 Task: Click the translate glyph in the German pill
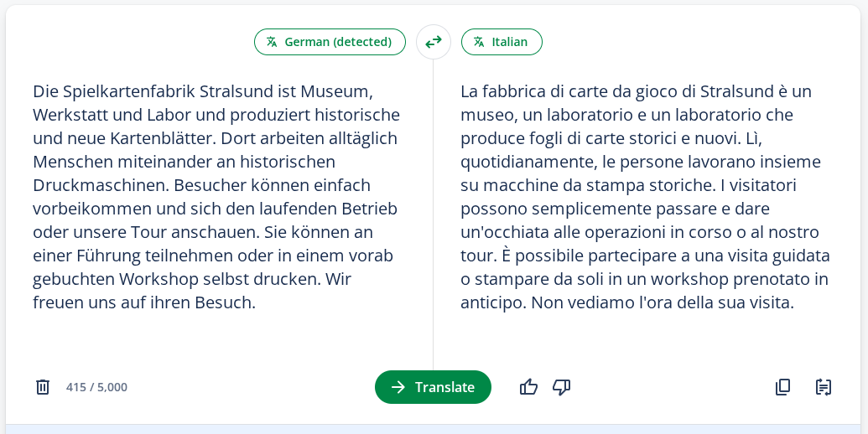pos(272,42)
